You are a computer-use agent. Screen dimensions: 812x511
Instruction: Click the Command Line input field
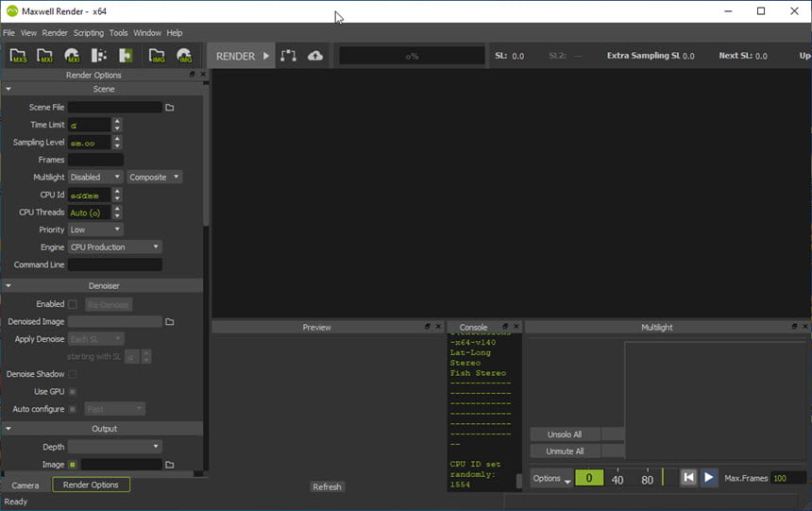[x=115, y=264]
